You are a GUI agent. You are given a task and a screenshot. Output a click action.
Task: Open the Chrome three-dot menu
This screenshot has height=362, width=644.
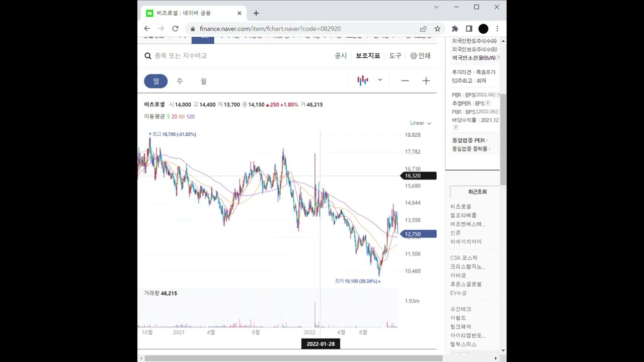[x=497, y=29]
